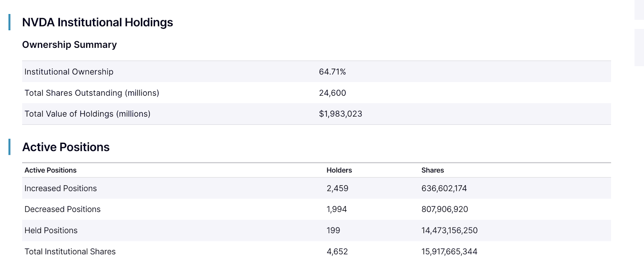The width and height of the screenshot is (644, 271).
Task: Click the 2,459 increased holders count
Action: 337,188
